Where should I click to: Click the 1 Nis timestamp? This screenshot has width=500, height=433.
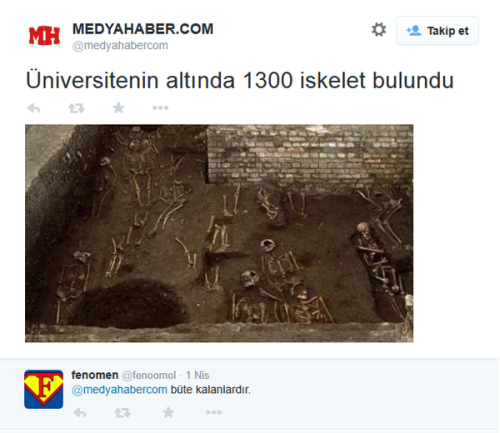pyautogui.click(x=197, y=375)
